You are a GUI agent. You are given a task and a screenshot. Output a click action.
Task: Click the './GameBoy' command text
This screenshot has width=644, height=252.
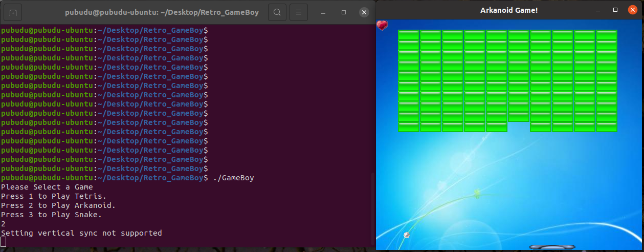coord(233,178)
